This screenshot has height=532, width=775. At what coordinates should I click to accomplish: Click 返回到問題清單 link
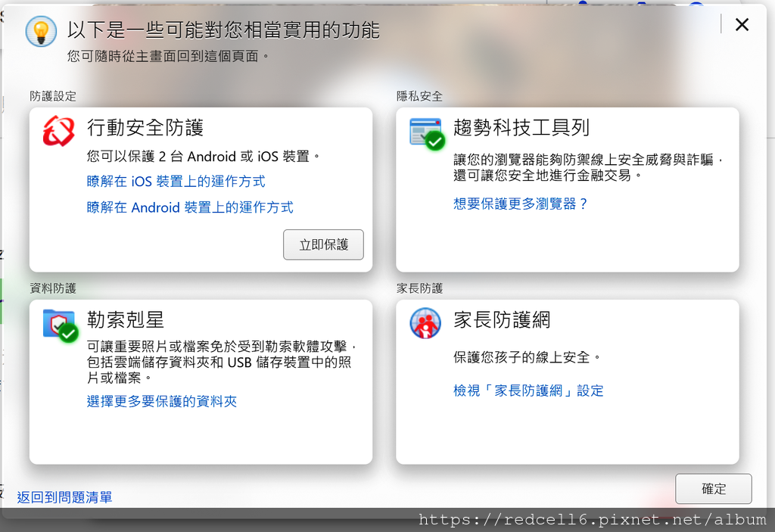coord(65,497)
